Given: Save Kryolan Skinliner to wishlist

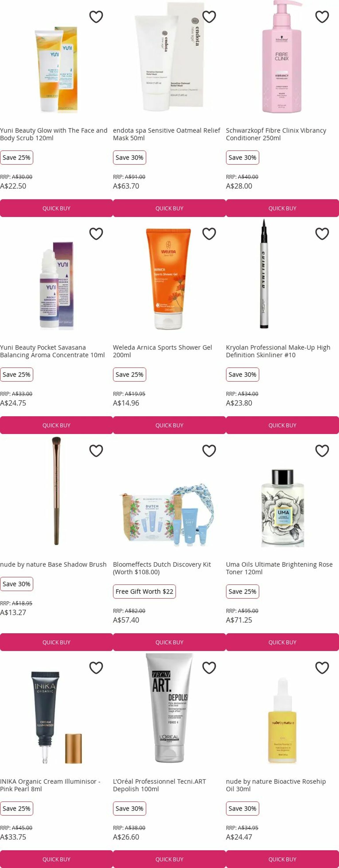Looking at the screenshot, I should tap(322, 234).
